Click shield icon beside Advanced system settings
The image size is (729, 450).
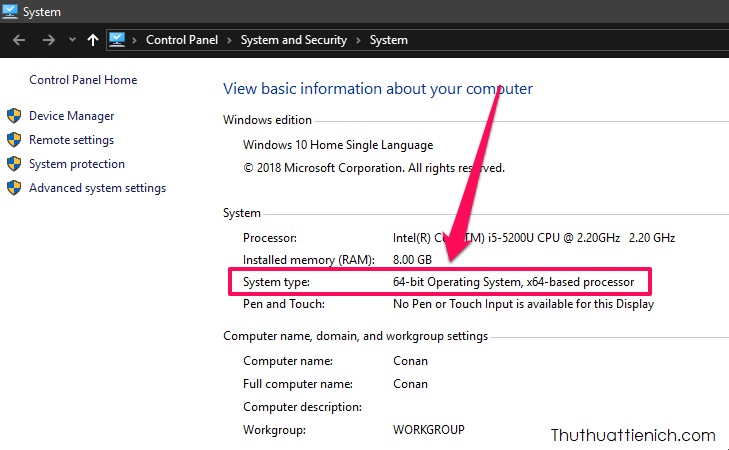tap(14, 188)
